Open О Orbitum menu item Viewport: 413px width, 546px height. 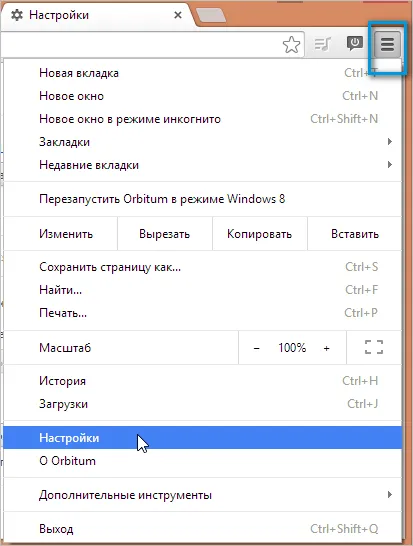point(203,460)
